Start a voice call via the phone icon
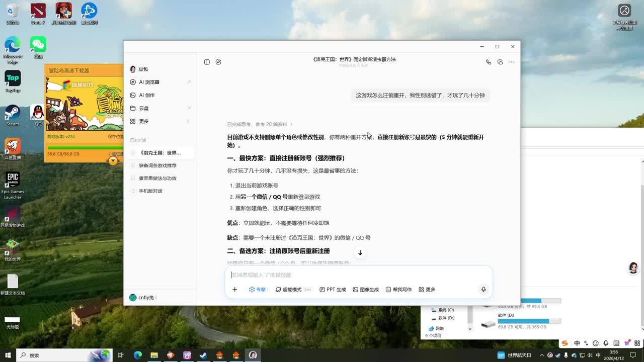Viewport: 644px width, 362px height. (x=488, y=62)
